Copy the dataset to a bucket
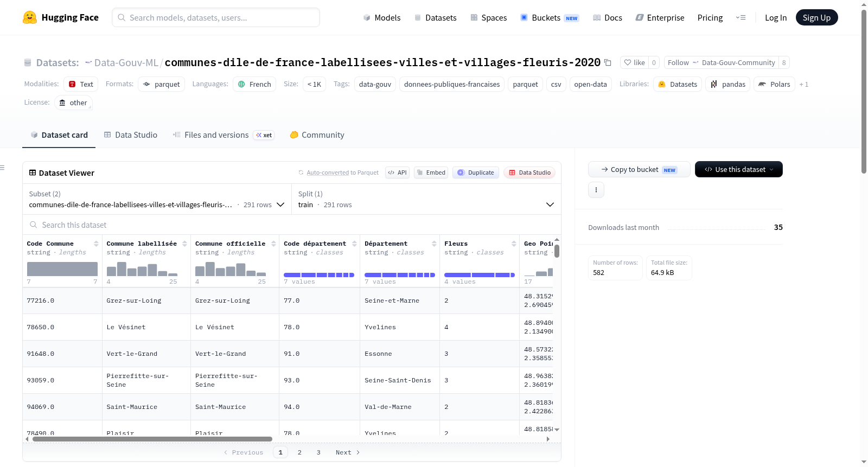868x467 pixels. pyautogui.click(x=639, y=169)
